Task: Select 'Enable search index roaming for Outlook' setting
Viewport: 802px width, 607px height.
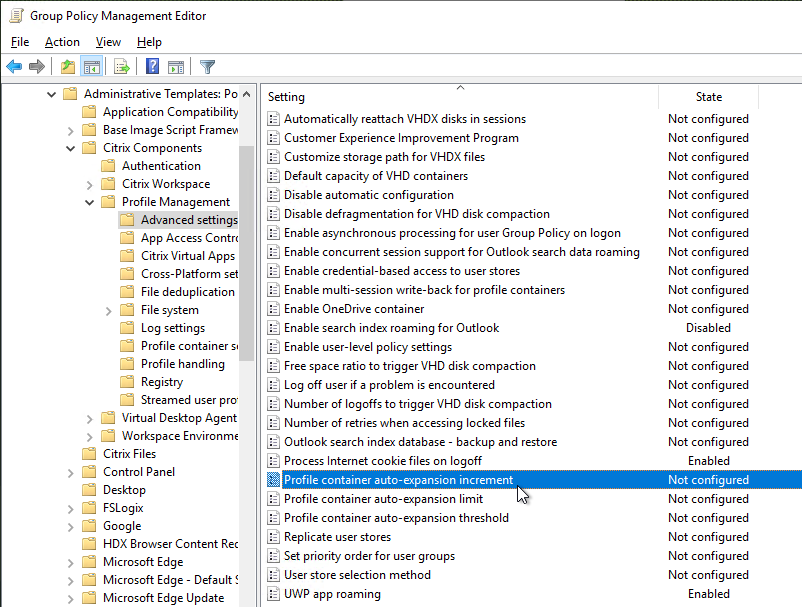Action: coord(392,328)
